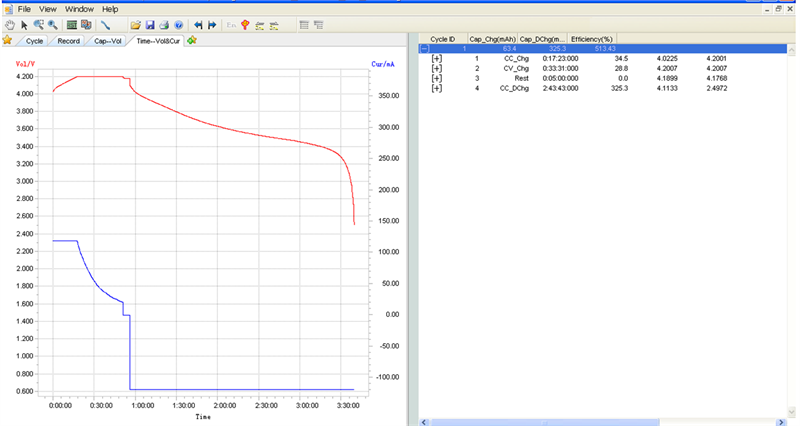
Task: Switch to tree list view icon
Action: click(318, 24)
